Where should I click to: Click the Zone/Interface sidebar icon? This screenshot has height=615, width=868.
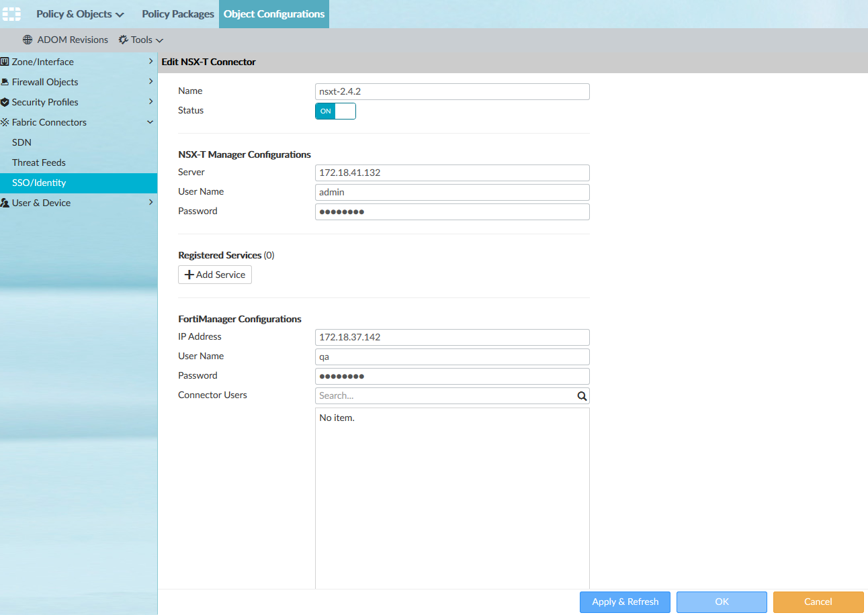pyautogui.click(x=5, y=62)
